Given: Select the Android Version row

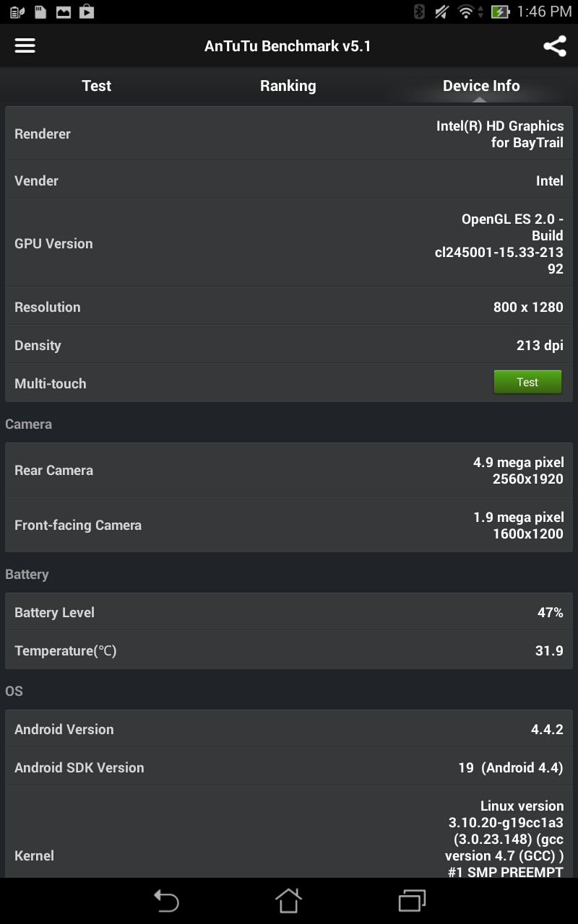Looking at the screenshot, I should click(289, 729).
